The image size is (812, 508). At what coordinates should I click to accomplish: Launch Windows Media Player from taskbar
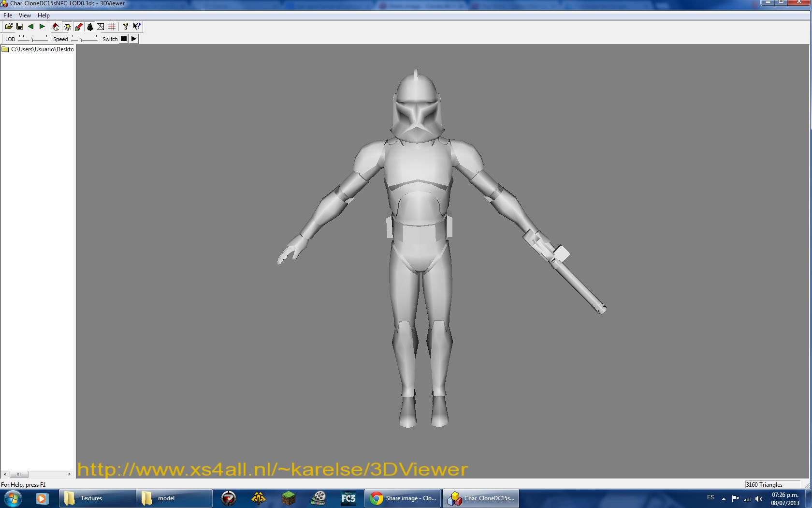pyautogui.click(x=42, y=498)
